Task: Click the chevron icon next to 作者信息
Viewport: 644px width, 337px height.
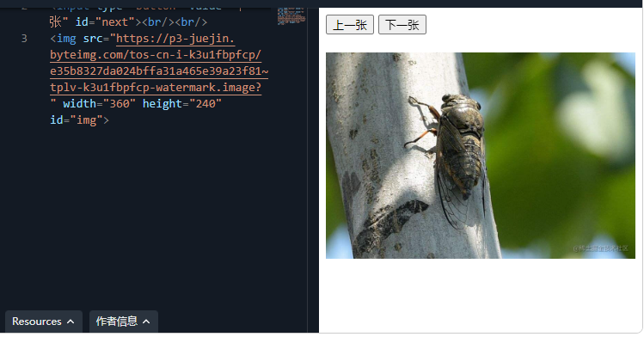Action: click(146, 322)
